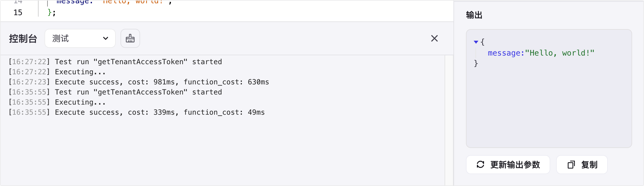Image resolution: width=644 pixels, height=186 pixels.
Task: Click log line with cost 339ms
Action: (137, 112)
